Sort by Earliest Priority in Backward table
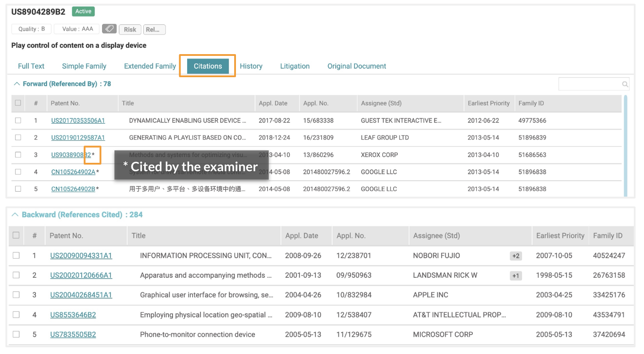This screenshot has width=644, height=354. tap(560, 236)
